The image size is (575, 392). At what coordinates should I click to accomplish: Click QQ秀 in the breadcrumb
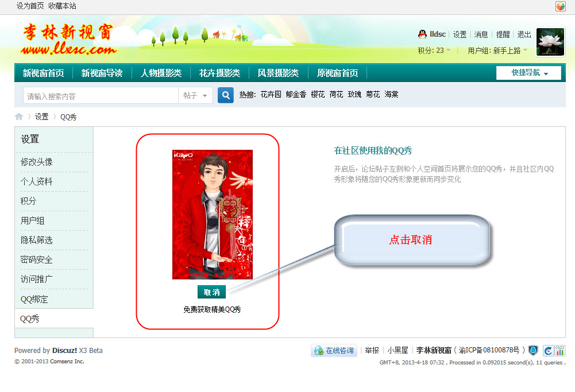tap(68, 117)
